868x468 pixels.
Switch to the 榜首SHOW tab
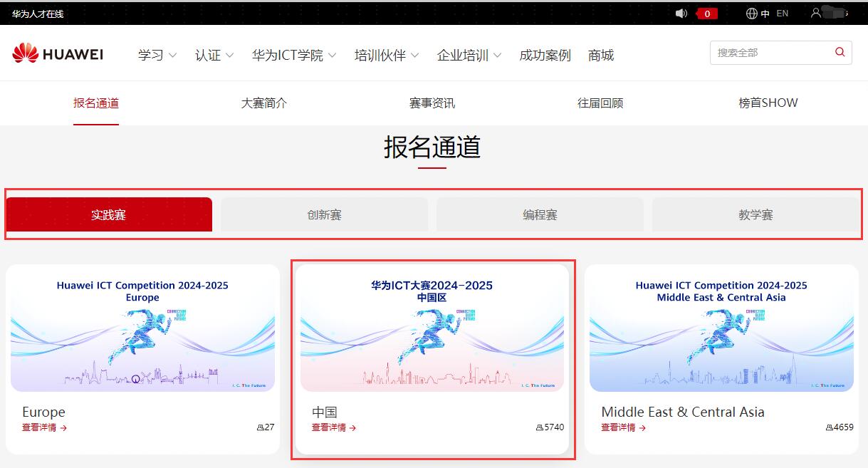pos(768,103)
